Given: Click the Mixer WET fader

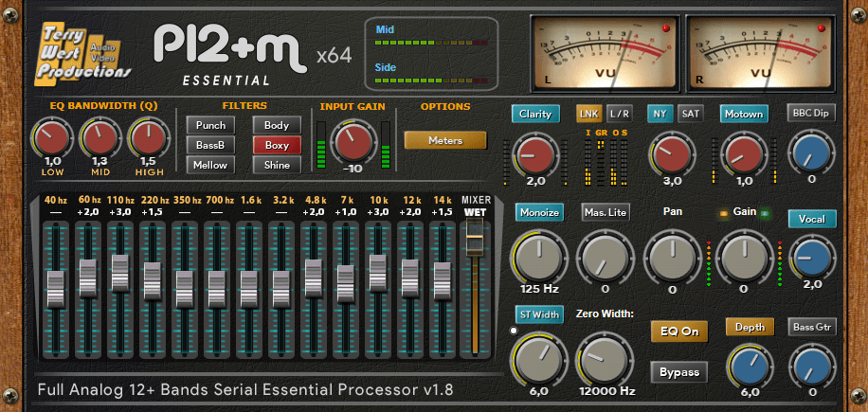Looking at the screenshot, I should (x=475, y=237).
